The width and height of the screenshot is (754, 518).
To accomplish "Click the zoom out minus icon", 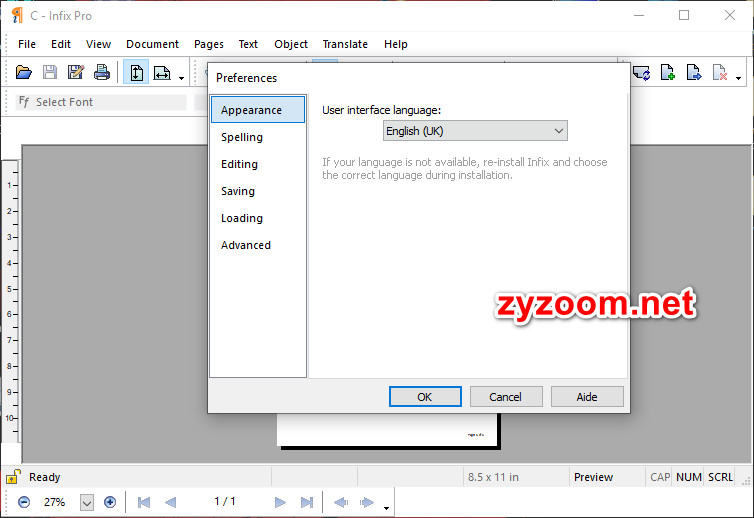I will [24, 502].
